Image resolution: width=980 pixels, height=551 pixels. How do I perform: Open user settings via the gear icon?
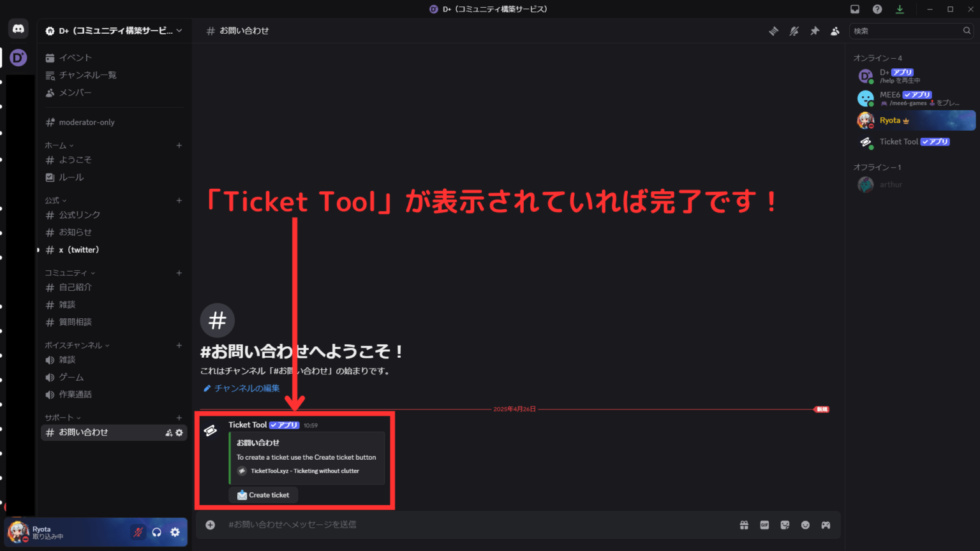coord(175,532)
